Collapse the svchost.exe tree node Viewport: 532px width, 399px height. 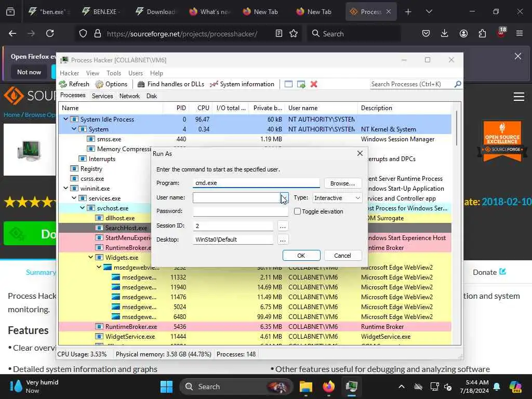click(x=83, y=208)
